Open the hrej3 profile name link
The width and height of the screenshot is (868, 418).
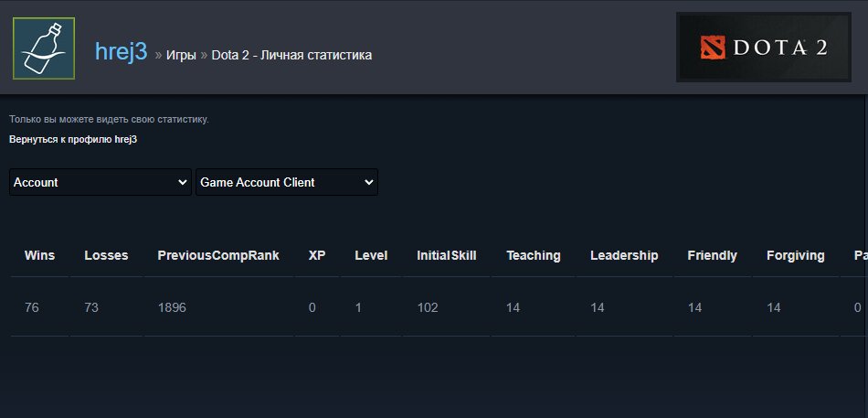122,51
